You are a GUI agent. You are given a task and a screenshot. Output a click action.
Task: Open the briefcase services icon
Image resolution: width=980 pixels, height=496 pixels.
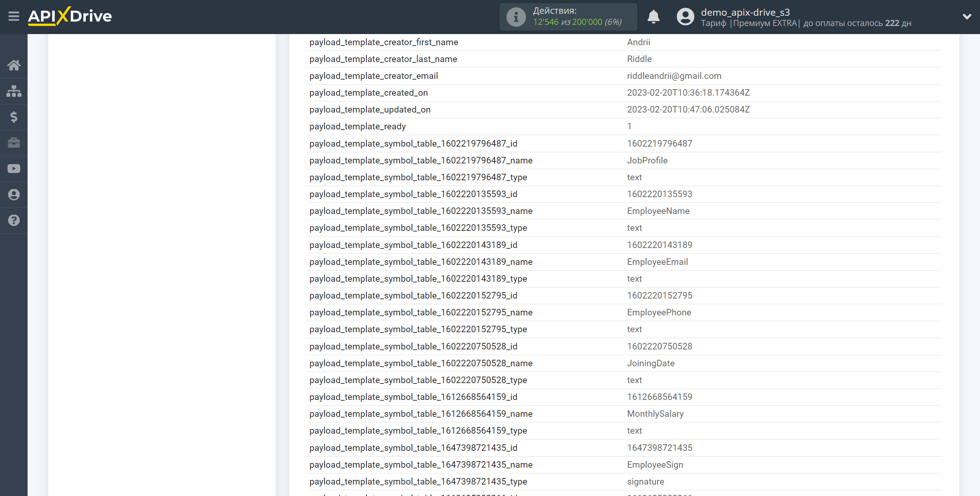point(14,143)
